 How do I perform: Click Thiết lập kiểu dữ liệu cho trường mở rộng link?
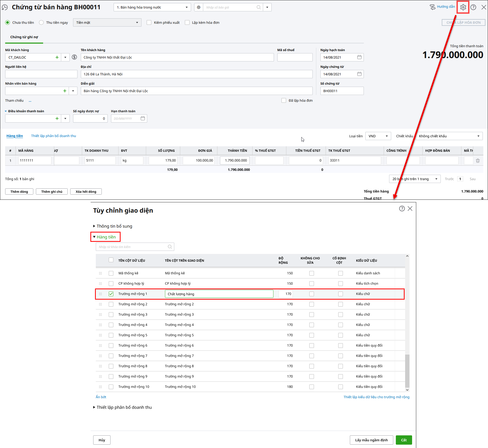pyautogui.click(x=376, y=397)
